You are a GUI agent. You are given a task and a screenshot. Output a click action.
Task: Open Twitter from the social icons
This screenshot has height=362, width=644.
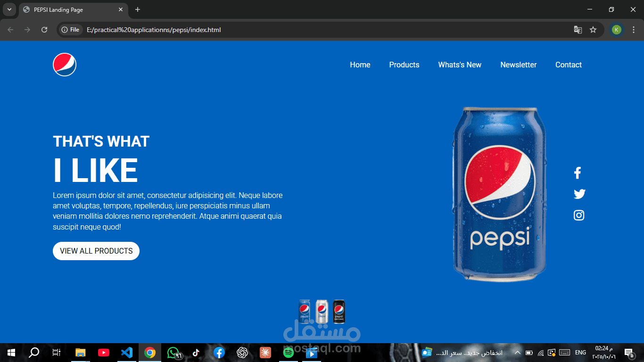(x=579, y=194)
